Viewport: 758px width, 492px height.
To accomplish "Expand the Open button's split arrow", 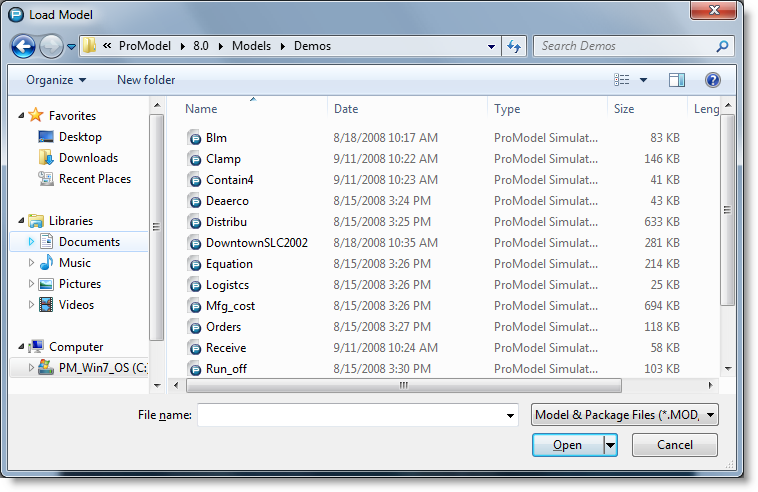I will click(611, 445).
